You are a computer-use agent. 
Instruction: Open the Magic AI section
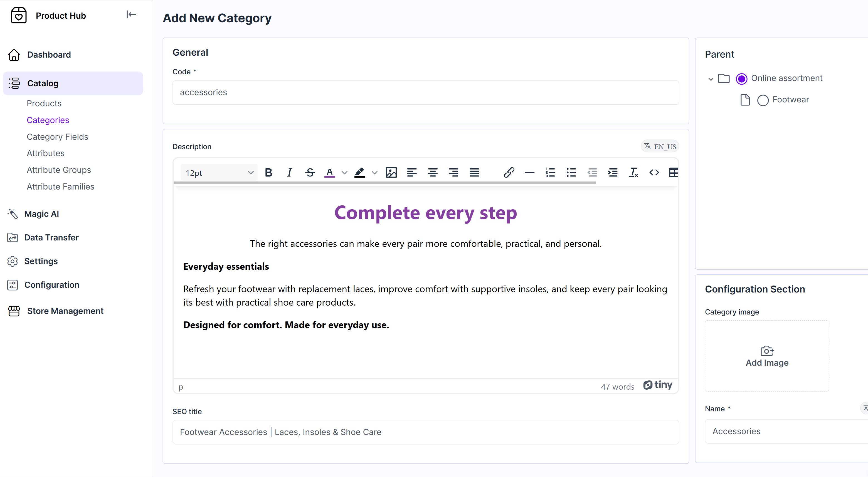tap(41, 214)
